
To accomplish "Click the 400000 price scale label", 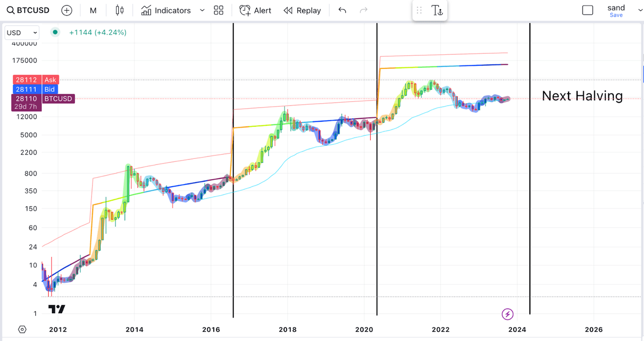I will pyautogui.click(x=25, y=43).
